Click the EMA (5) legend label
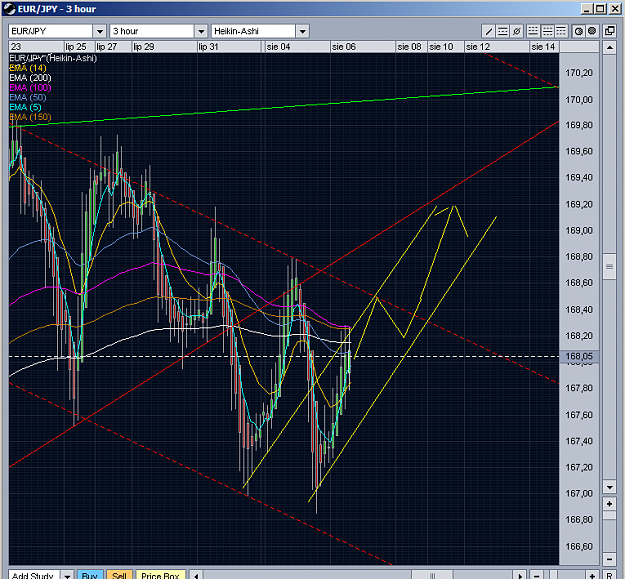The height and width of the screenshot is (579, 625). tap(26, 107)
